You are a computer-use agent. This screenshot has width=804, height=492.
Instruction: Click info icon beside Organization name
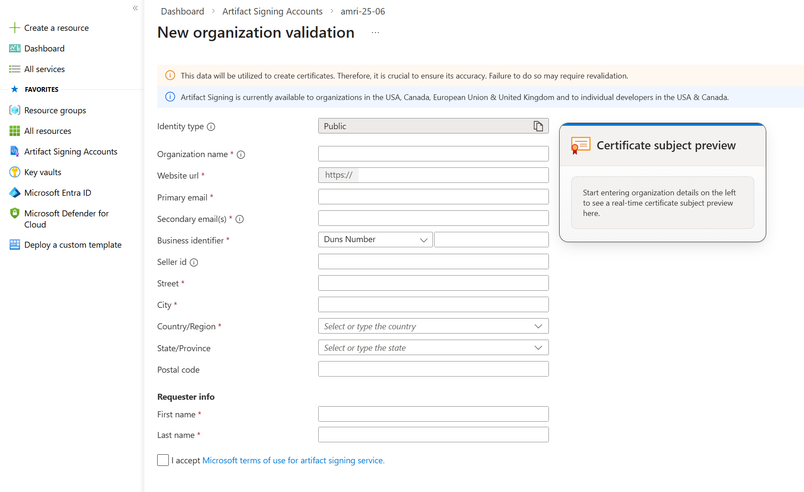(241, 155)
